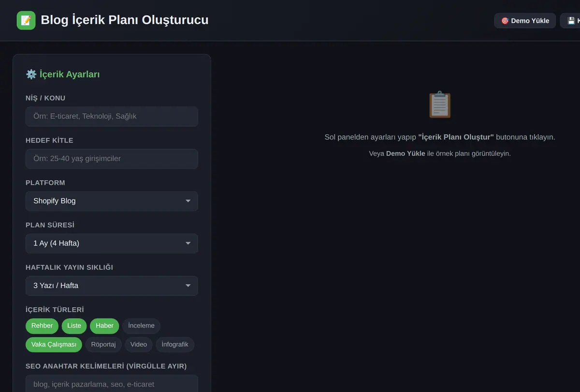
Task: Enable the İnfografik content type chip
Action: 175,345
